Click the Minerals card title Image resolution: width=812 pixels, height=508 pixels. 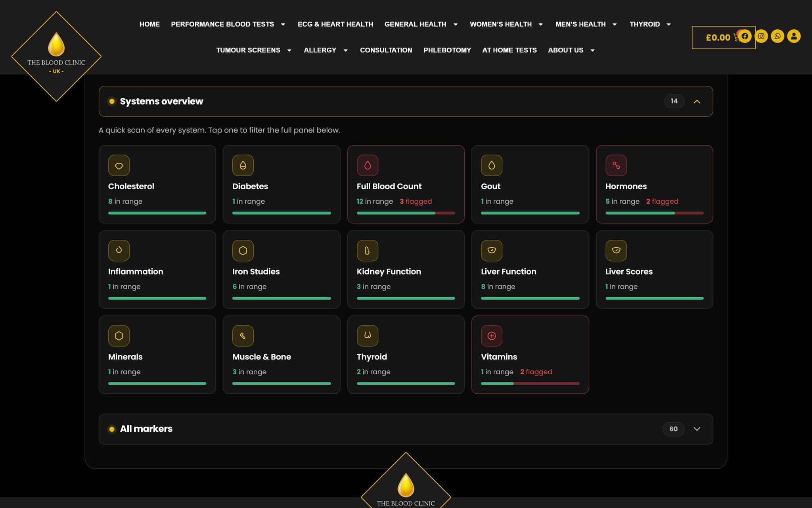coord(125,357)
